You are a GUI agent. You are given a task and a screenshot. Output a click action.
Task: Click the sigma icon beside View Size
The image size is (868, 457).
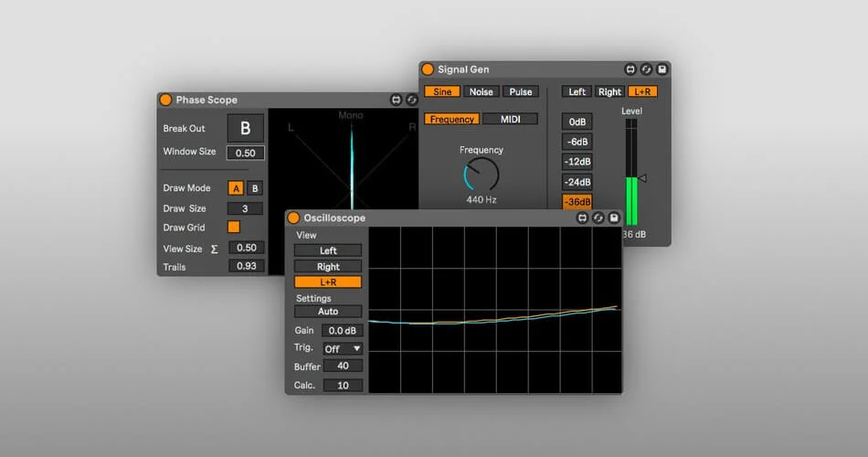214,250
